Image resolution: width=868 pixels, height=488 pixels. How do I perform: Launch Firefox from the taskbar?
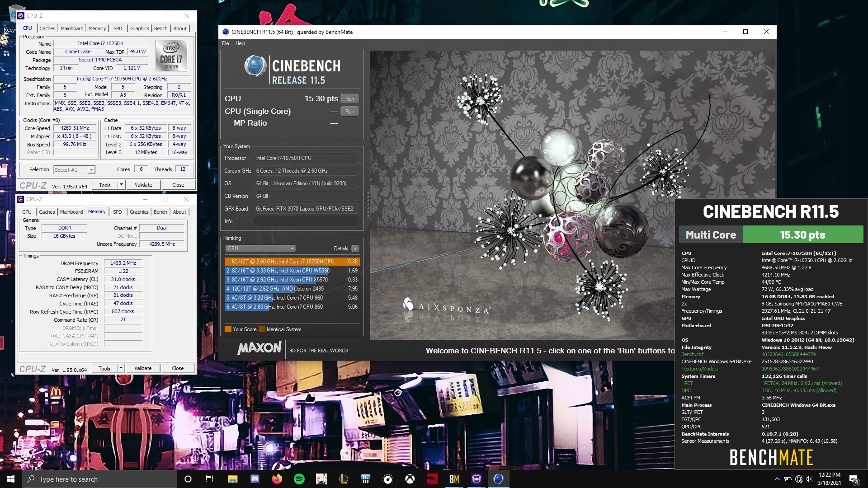click(x=277, y=479)
